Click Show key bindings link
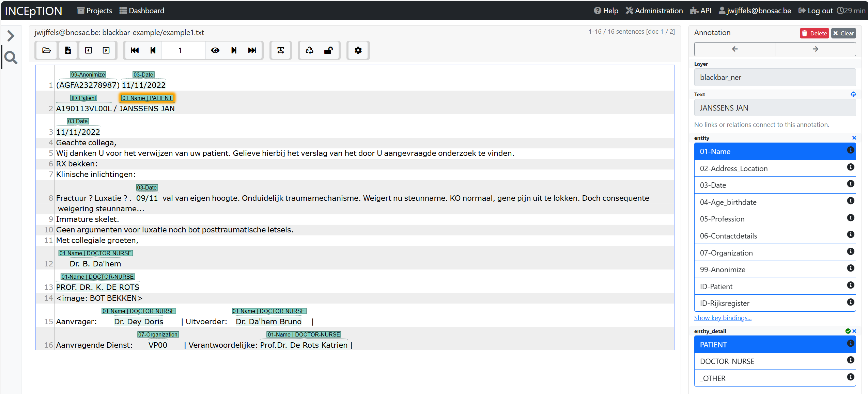The width and height of the screenshot is (868, 394). pos(723,318)
